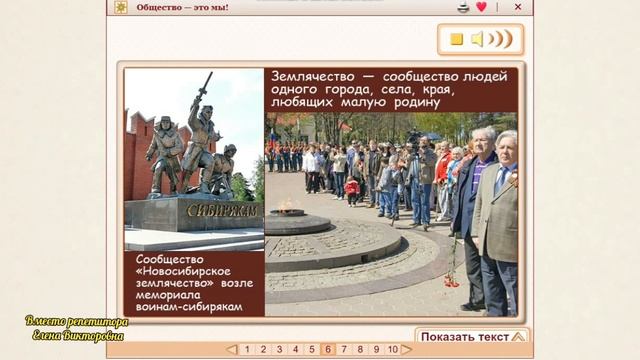Click the sun logo icon in the header
Screen dimensions: 640x360
[x=120, y=7]
